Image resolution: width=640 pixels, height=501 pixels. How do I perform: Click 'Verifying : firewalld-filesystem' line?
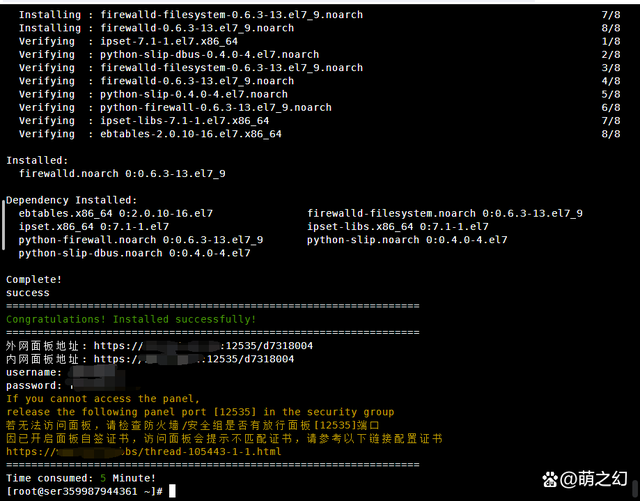(191, 68)
